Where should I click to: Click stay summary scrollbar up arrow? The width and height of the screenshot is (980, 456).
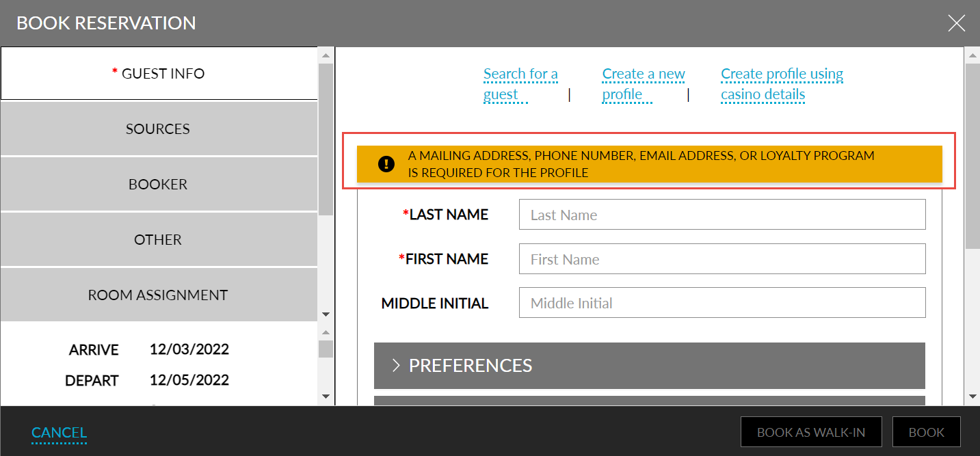click(x=326, y=333)
